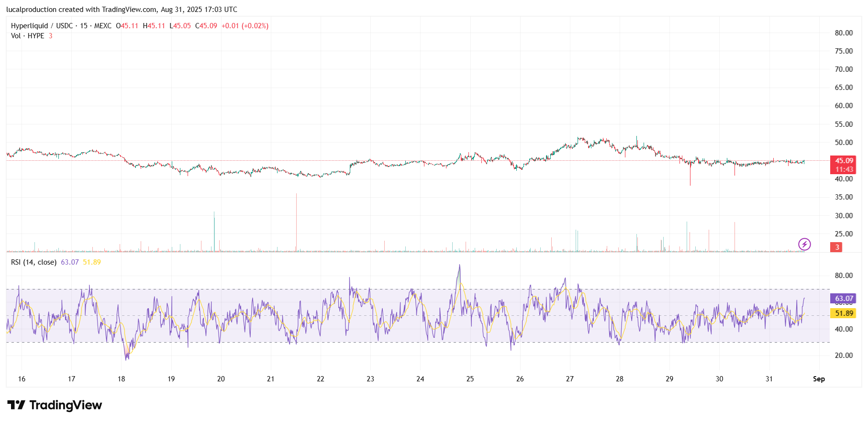Image resolution: width=868 pixels, height=423 pixels.
Task: Click the 'RSI (14, close)' indicator label
Action: 34,262
